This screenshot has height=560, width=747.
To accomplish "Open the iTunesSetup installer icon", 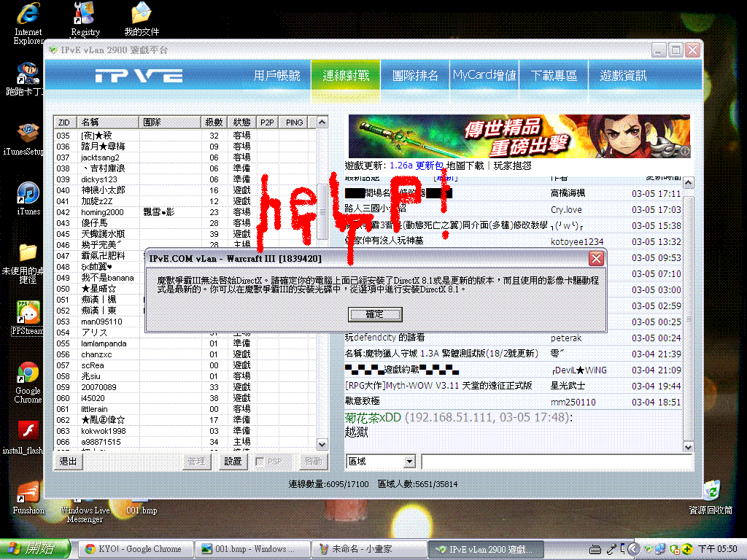I will click(28, 134).
